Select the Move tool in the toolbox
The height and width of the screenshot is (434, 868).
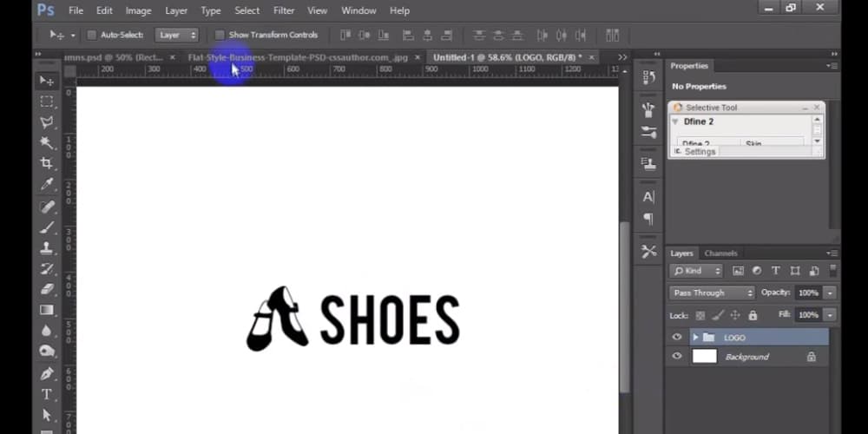coord(47,82)
